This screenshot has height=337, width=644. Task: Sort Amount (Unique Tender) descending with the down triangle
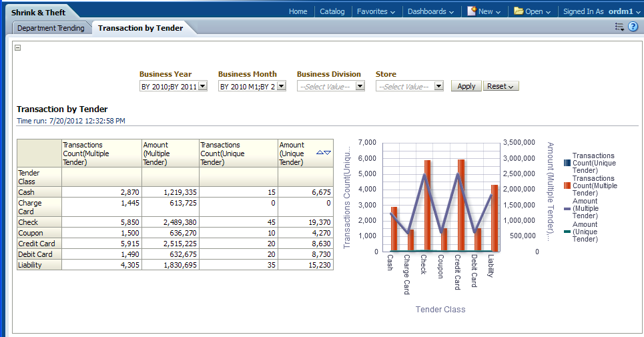(x=328, y=153)
